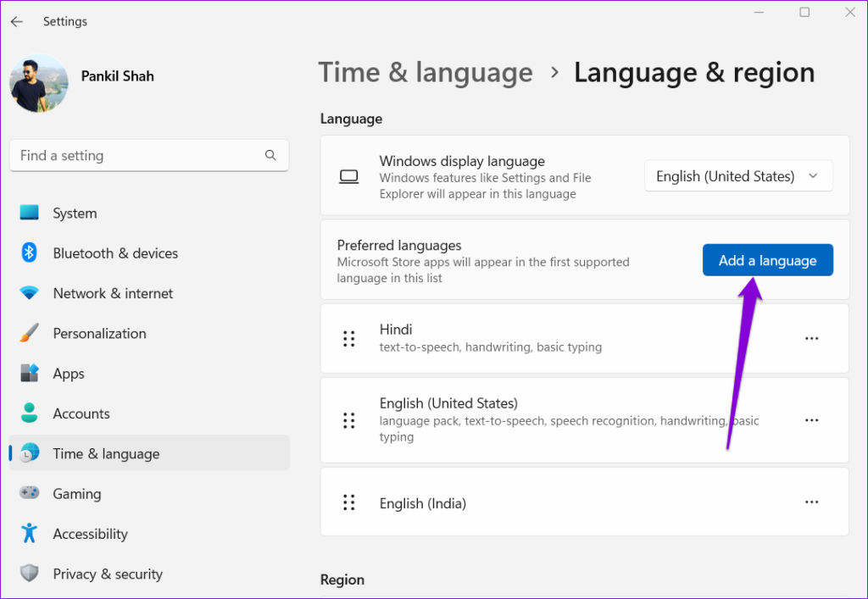This screenshot has height=599, width=868.
Task: Click English (India) drag handle
Action: coord(348,502)
